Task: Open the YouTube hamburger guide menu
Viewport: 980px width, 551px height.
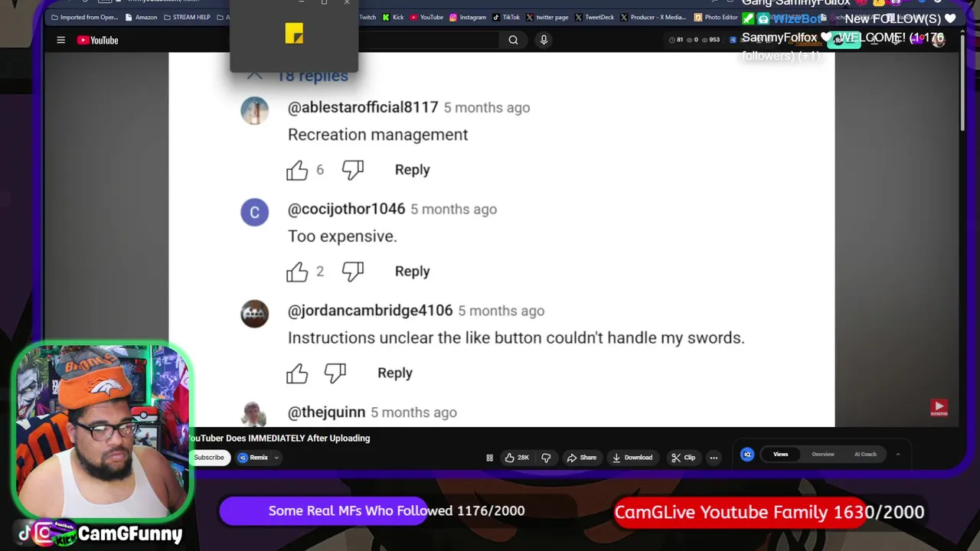Action: click(x=61, y=41)
